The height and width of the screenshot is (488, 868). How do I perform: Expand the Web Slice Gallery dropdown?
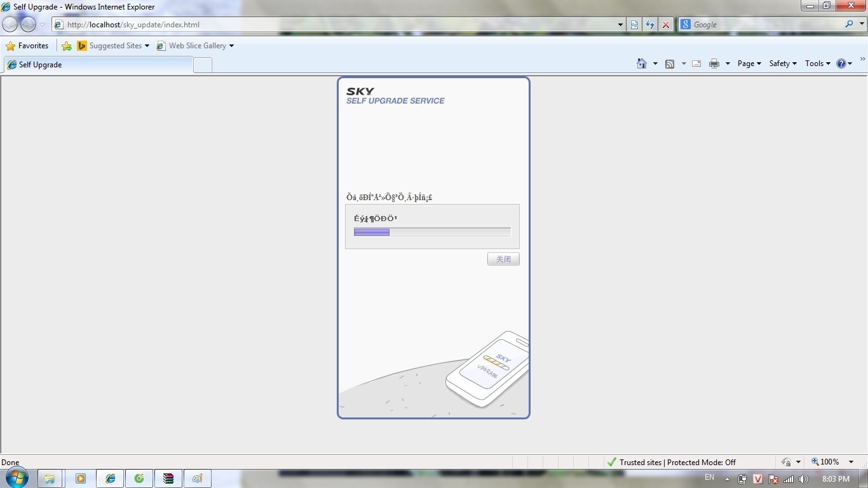tap(231, 46)
